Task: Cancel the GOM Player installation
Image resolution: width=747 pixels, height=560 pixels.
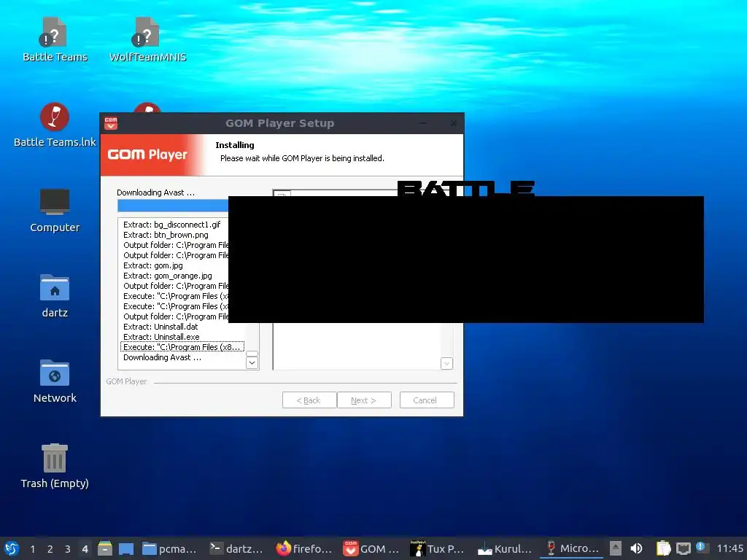Action: pos(427,400)
